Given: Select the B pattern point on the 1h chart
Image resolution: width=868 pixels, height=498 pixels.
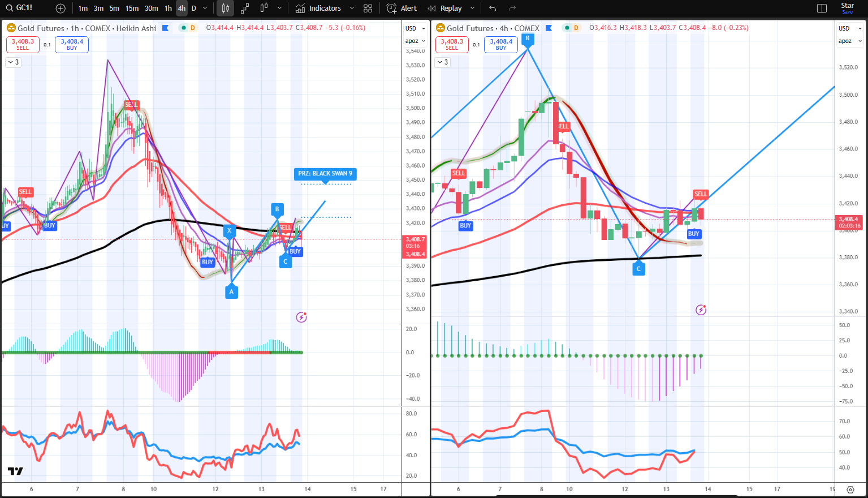Looking at the screenshot, I should [x=277, y=209].
